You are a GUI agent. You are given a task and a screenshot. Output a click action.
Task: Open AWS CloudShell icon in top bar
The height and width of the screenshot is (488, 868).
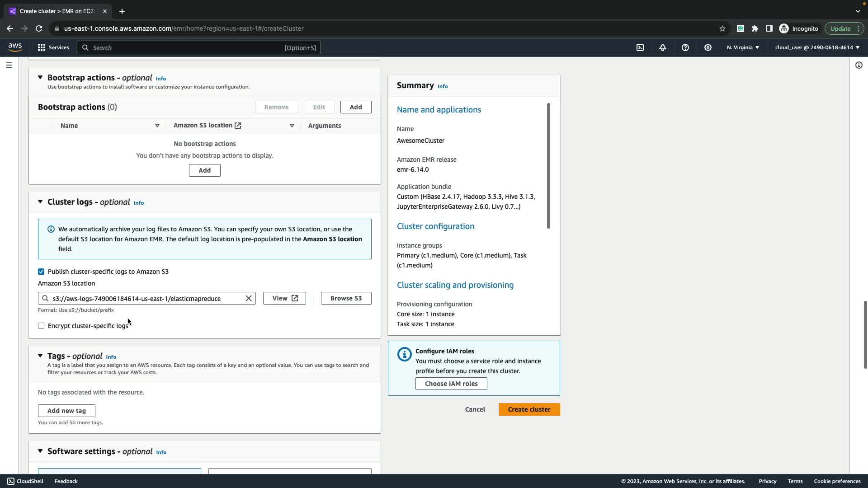[640, 47]
